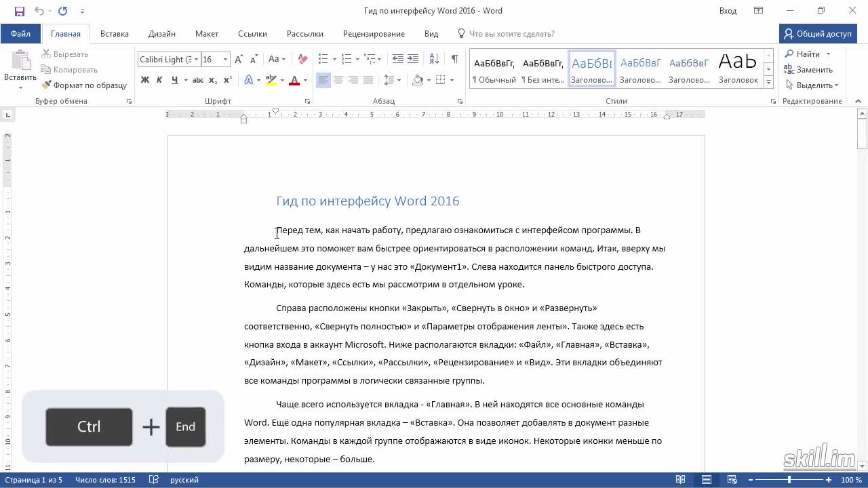Click Общий доступ share button

point(816,33)
